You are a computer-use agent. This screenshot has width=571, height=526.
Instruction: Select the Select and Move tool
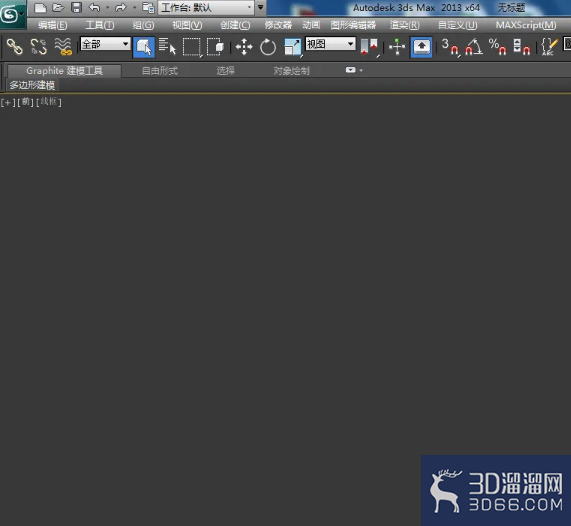(x=244, y=47)
